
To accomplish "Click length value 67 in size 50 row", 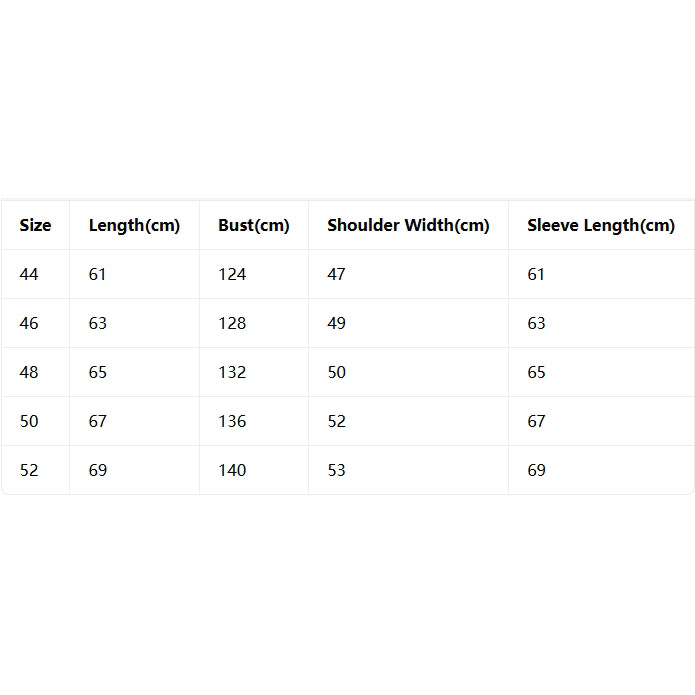I will 98,421.
